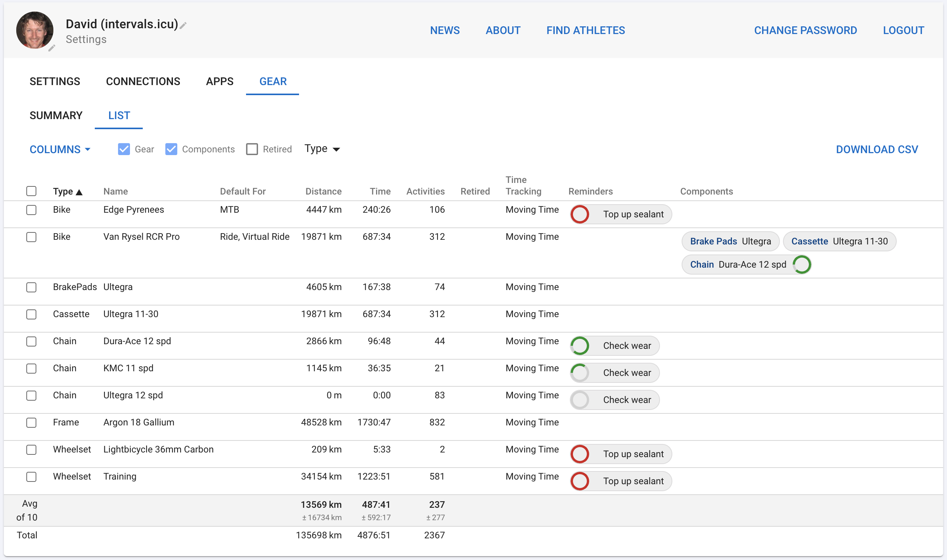Sort by Type using the header arrow
The image size is (947, 560).
tap(79, 192)
